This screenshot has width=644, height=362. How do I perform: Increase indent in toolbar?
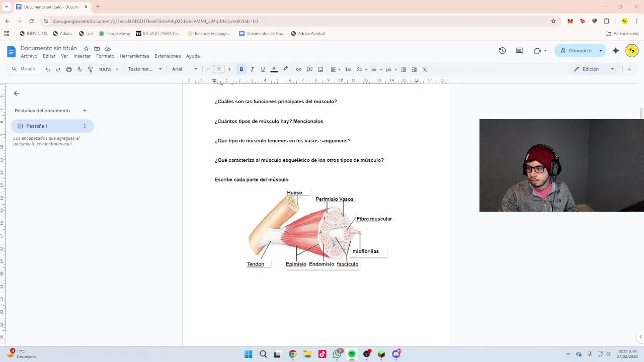[414, 69]
